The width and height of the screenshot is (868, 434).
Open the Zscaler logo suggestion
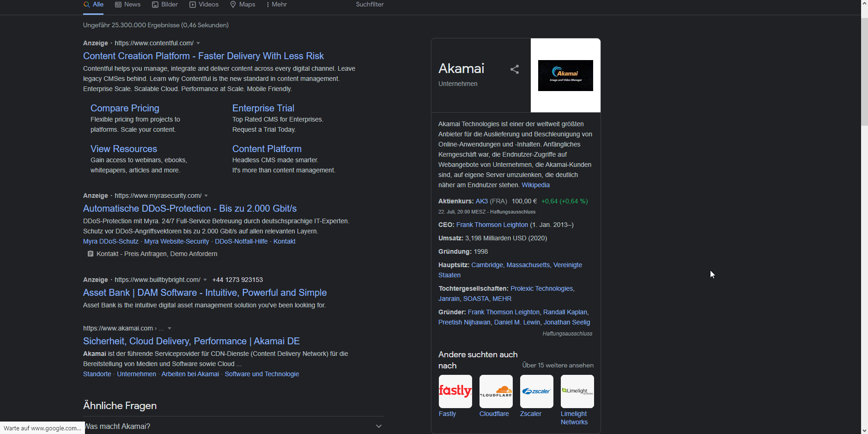pos(536,391)
